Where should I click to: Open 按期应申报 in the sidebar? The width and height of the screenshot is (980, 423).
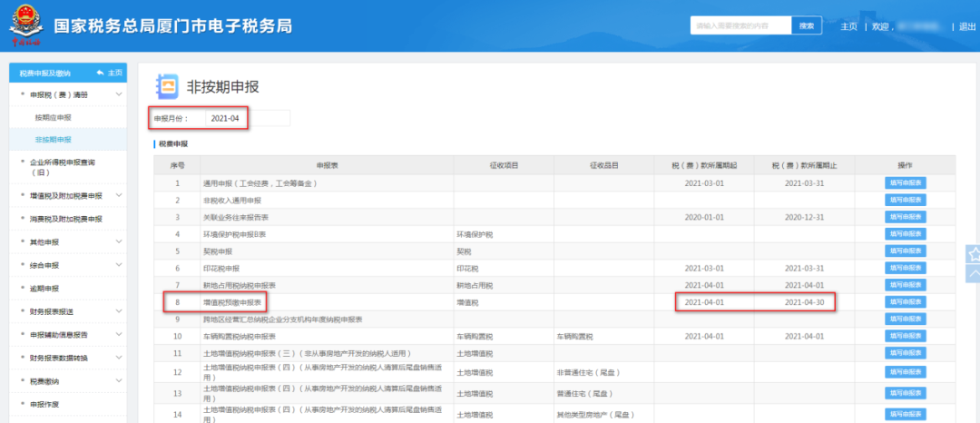[53, 118]
